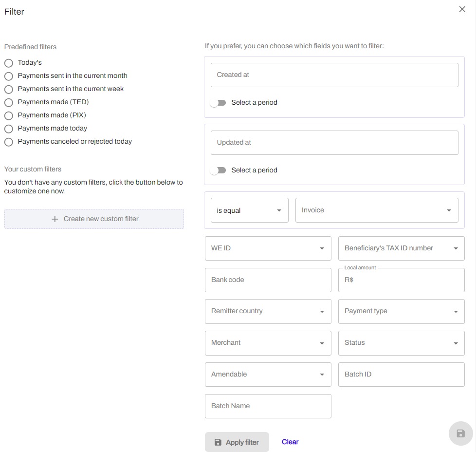Image resolution: width=476 pixels, height=452 pixels.
Task: Open the is equal operator dropdown
Action: coord(250,210)
